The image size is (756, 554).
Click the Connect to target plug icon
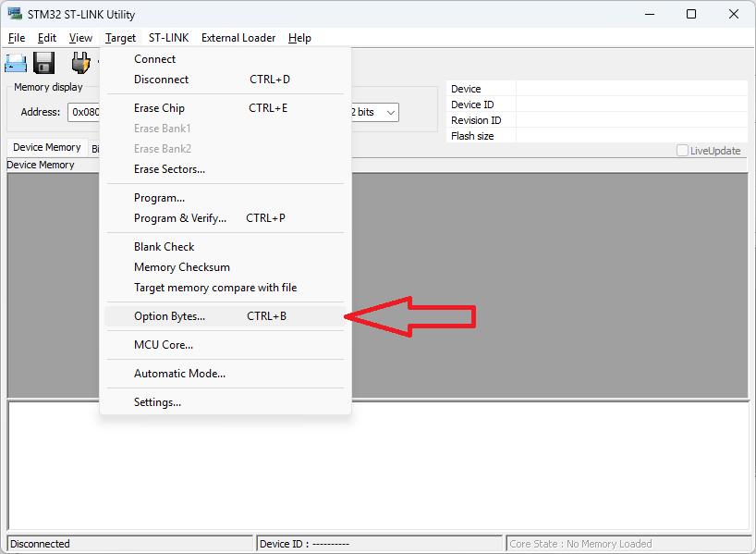(80, 63)
